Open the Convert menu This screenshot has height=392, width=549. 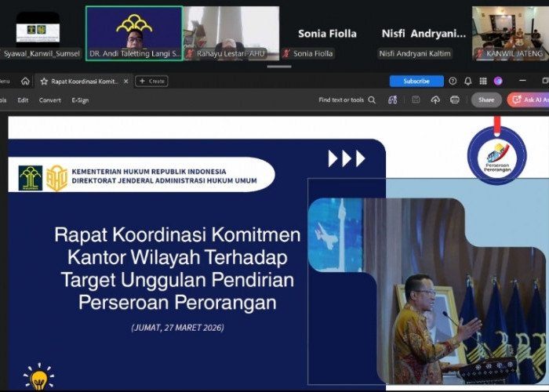click(49, 100)
